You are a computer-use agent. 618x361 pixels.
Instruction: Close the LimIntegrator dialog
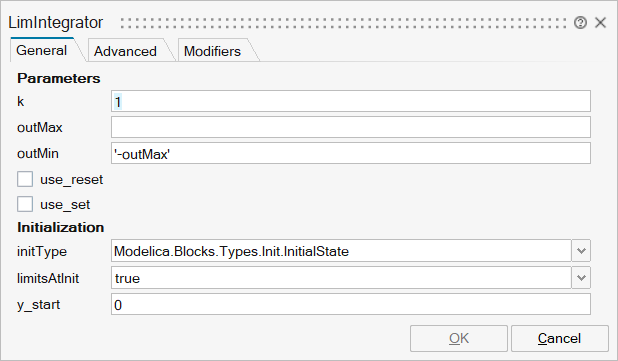point(600,22)
